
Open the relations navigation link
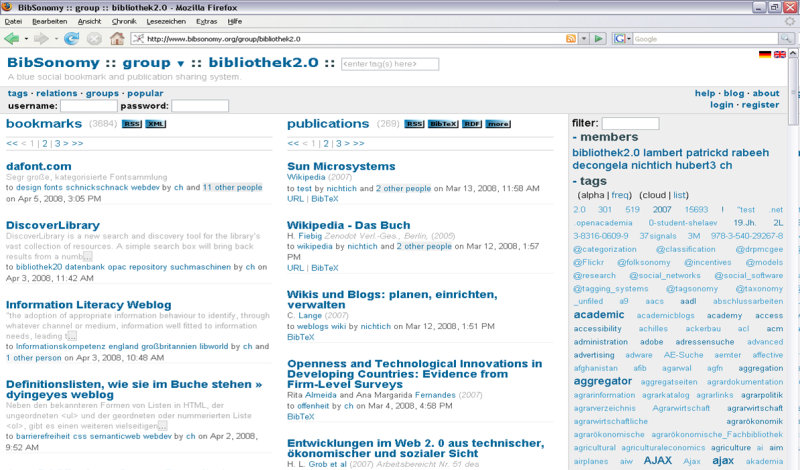point(57,93)
